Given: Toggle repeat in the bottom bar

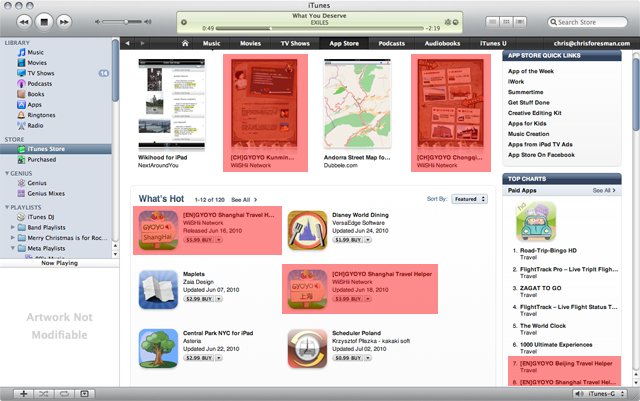Looking at the screenshot, I should [64, 394].
